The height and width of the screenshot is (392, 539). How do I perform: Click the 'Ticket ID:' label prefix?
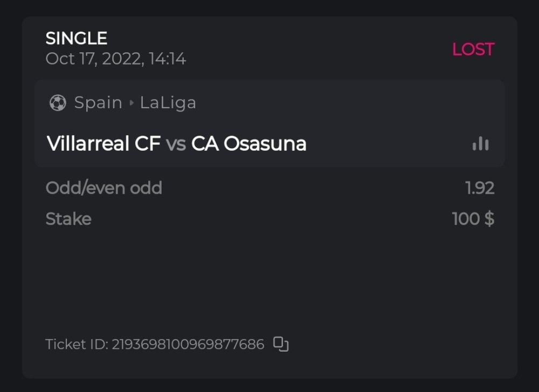pyautogui.click(x=77, y=344)
